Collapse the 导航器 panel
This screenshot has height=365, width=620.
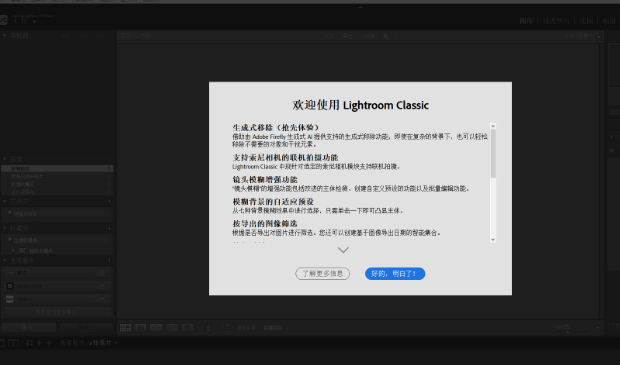[5, 36]
